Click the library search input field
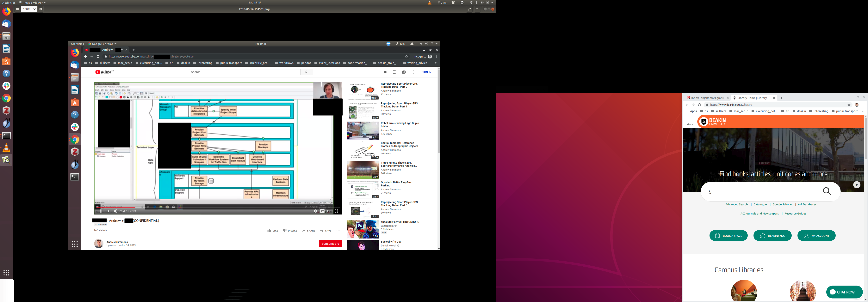Screen dimensions: 868x302 (x=761, y=192)
